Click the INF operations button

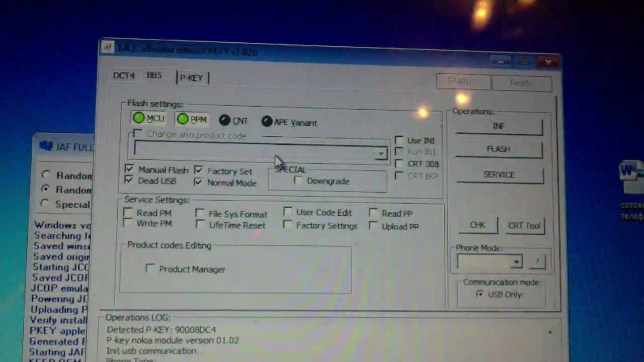[499, 126]
